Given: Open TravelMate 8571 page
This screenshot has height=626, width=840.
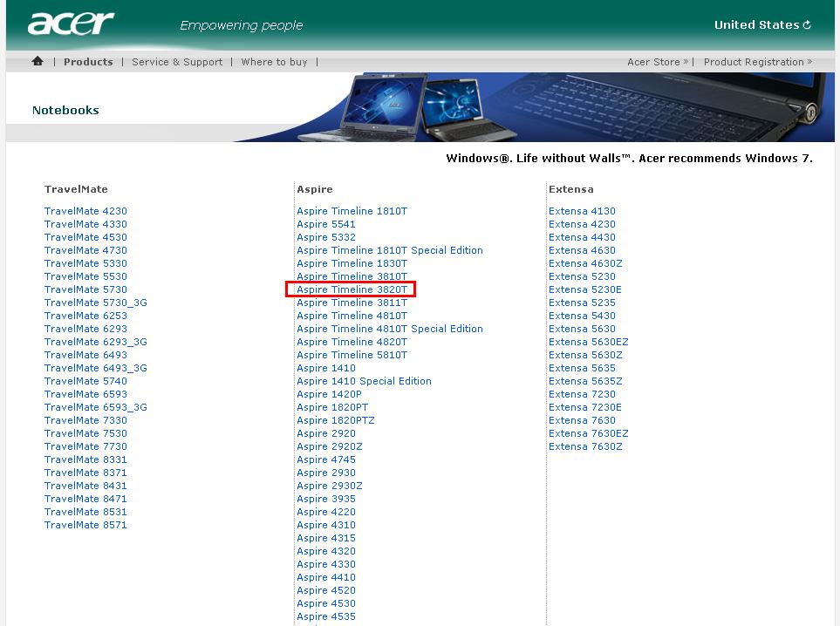Looking at the screenshot, I should pyautogui.click(x=85, y=525).
